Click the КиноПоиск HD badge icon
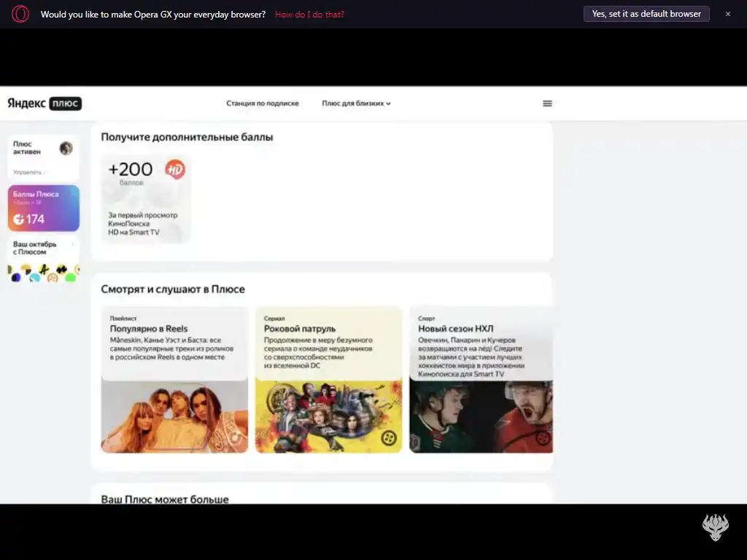The height and width of the screenshot is (560, 747). [x=175, y=169]
